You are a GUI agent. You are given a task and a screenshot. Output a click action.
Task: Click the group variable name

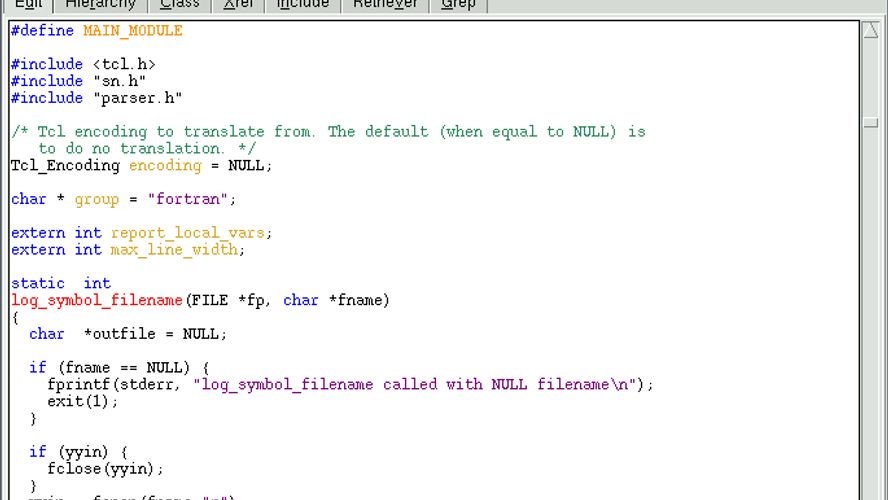point(97,199)
